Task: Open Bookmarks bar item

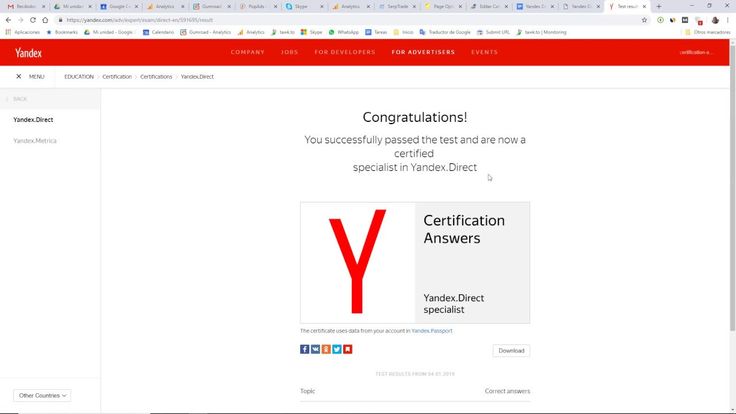Action: pos(62,32)
